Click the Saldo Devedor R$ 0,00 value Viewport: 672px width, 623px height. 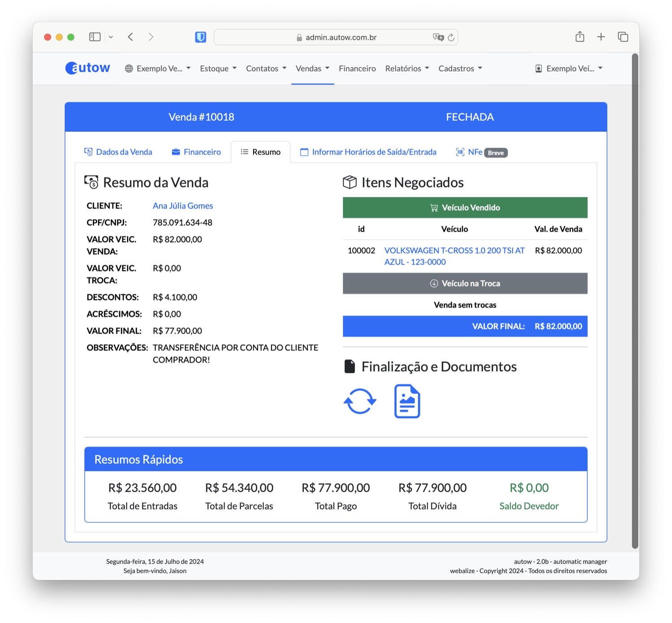point(529,488)
